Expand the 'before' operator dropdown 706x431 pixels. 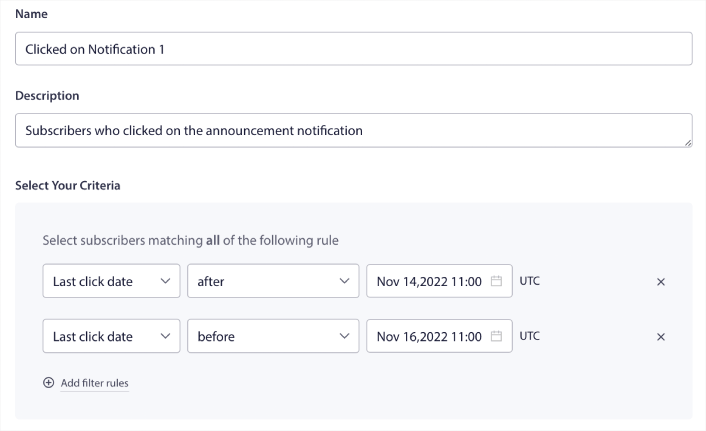(x=271, y=337)
